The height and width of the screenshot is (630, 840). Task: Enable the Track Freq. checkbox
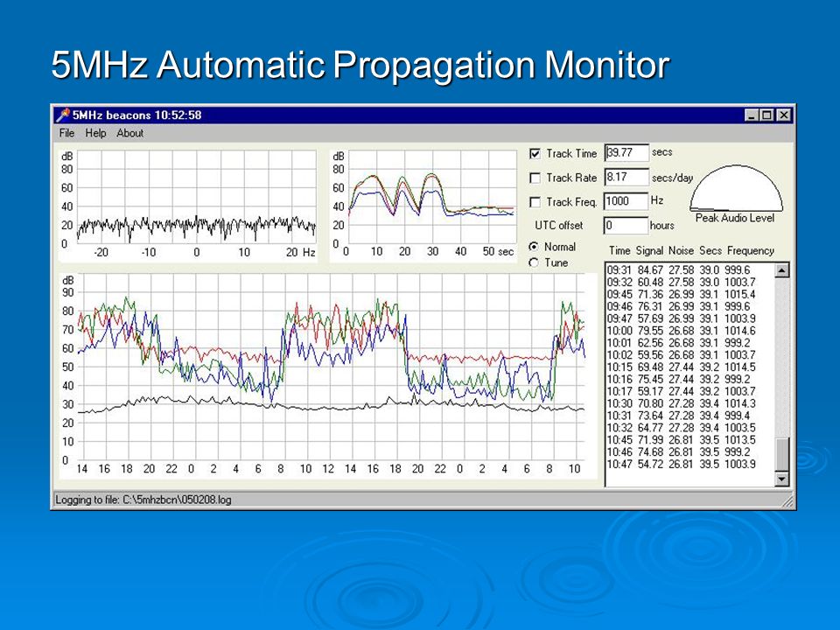point(535,202)
